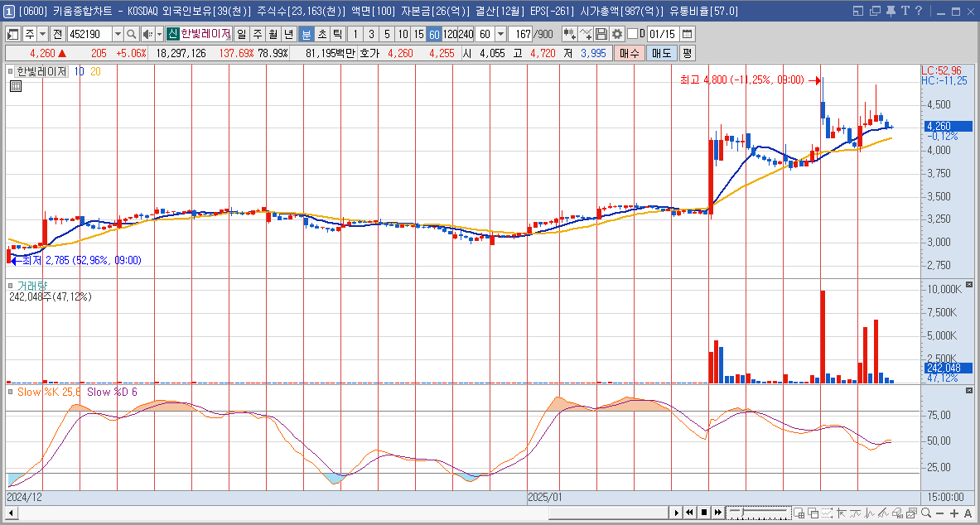The width and height of the screenshot is (980, 525).
Task: Choose the 10 minute interval button
Action: 403,34
